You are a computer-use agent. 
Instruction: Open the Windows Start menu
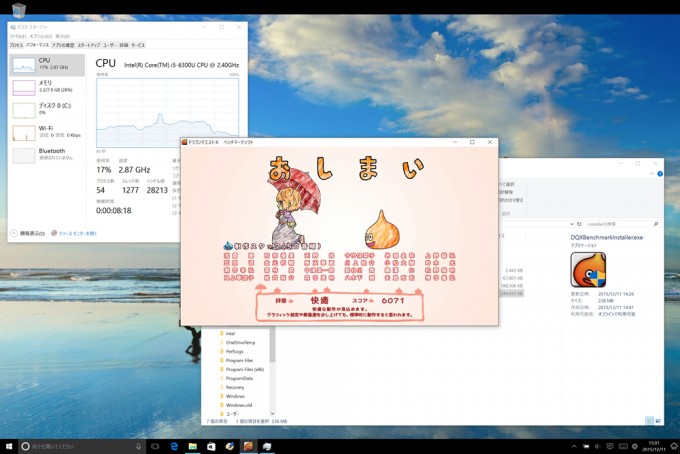point(9,446)
